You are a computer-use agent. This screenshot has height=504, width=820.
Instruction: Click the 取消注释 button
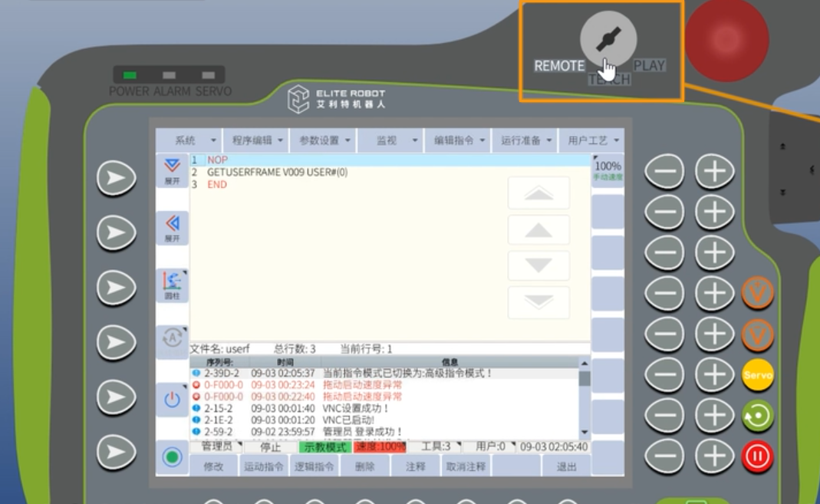[466, 466]
